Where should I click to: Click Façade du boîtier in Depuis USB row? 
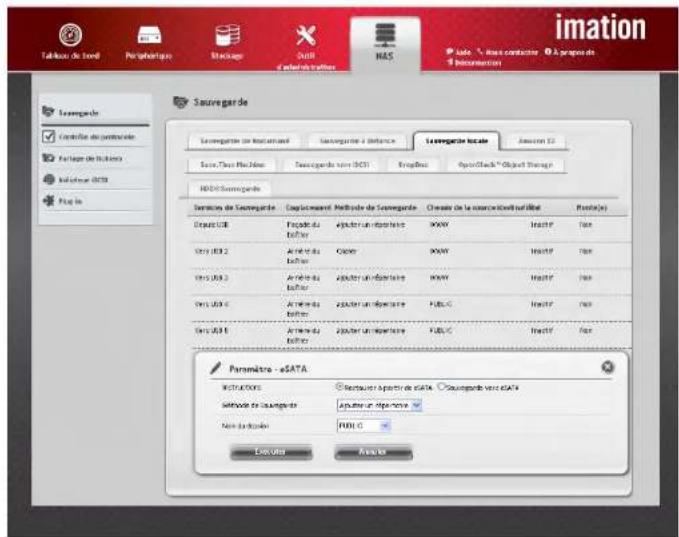pos(303,230)
